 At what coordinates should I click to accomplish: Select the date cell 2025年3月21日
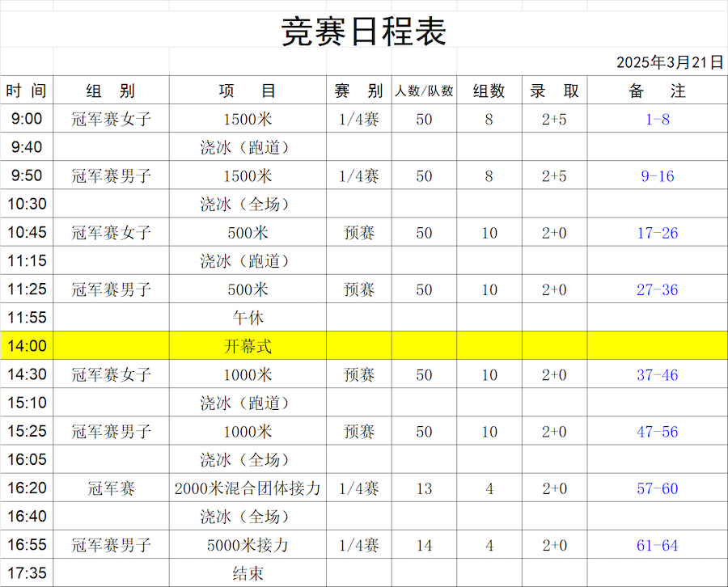tap(669, 62)
